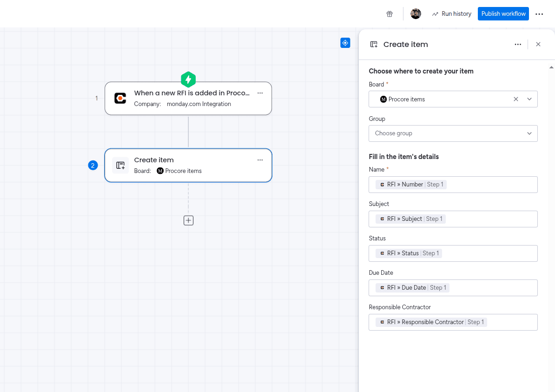Image resolution: width=555 pixels, height=392 pixels.
Task: Click the RFI » Responsible Contractor token
Action: tap(431, 322)
